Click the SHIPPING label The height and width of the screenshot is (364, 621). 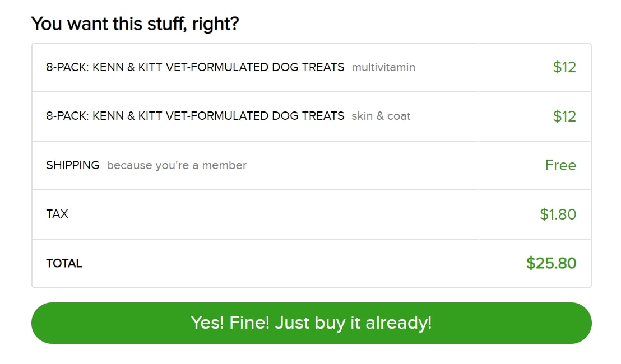click(72, 165)
